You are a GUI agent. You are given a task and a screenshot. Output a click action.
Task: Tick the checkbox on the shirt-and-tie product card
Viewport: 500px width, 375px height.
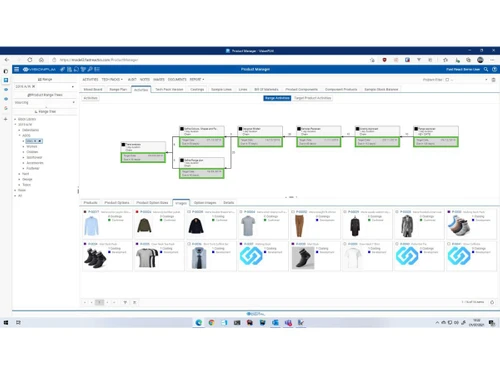pyautogui.click(x=189, y=244)
